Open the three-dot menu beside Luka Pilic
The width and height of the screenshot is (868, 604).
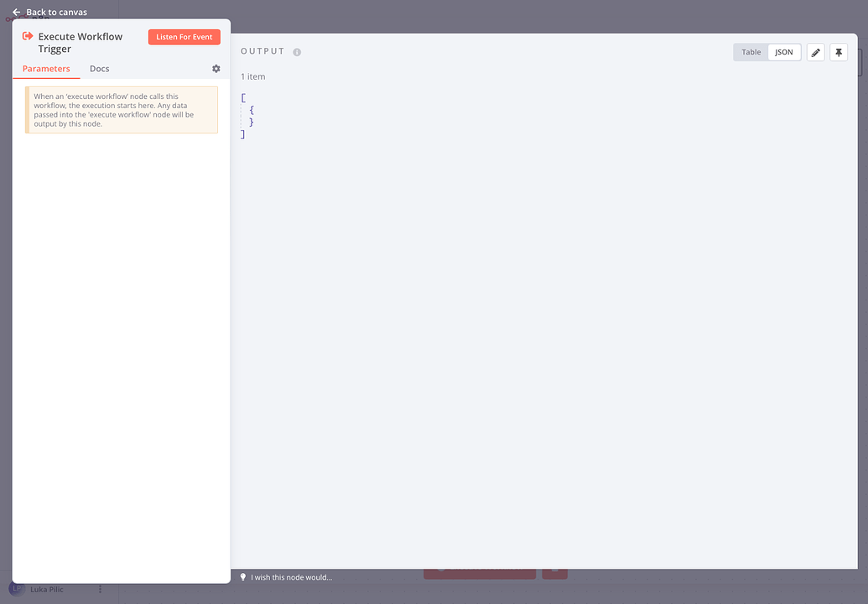point(100,589)
